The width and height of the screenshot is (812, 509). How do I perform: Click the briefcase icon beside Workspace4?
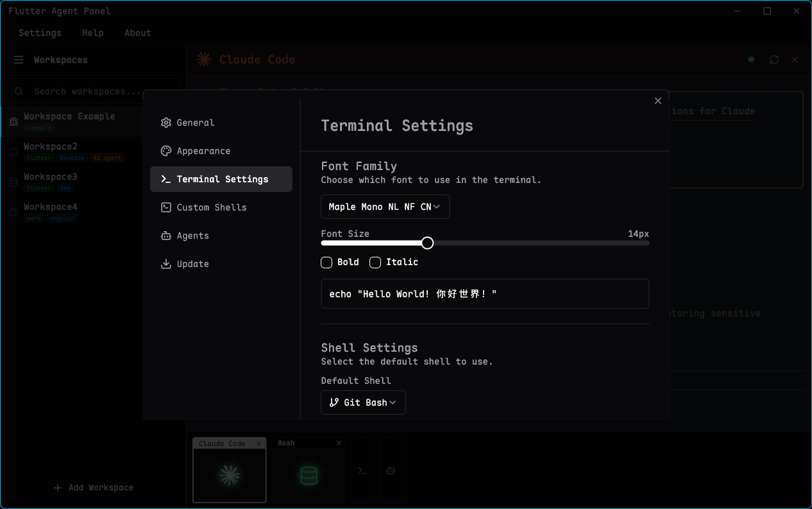(13, 212)
